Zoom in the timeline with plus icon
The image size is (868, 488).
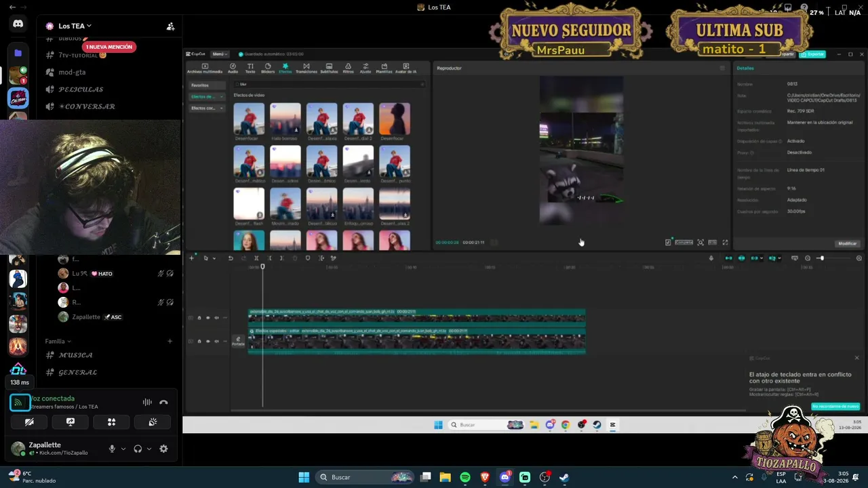click(859, 258)
